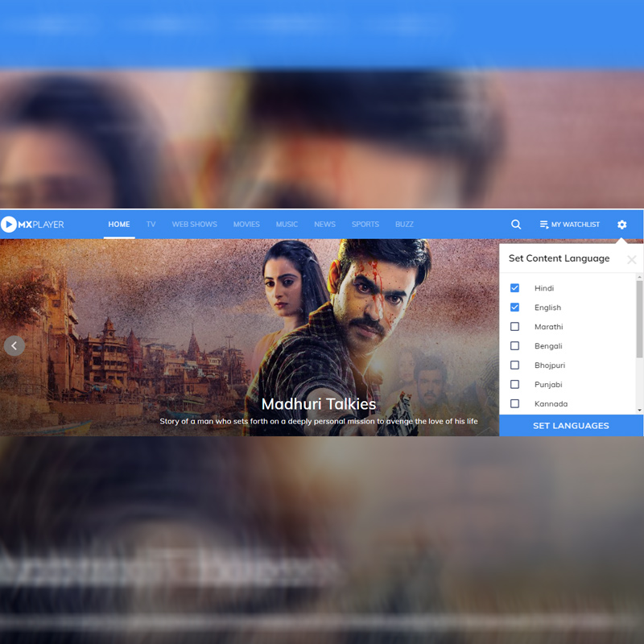Enable Kannada content language
The image size is (644, 644).
click(515, 403)
